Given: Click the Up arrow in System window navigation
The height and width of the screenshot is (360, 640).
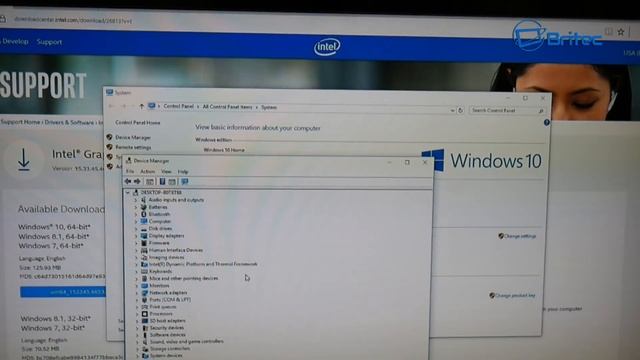Looking at the screenshot, I should 141,107.
